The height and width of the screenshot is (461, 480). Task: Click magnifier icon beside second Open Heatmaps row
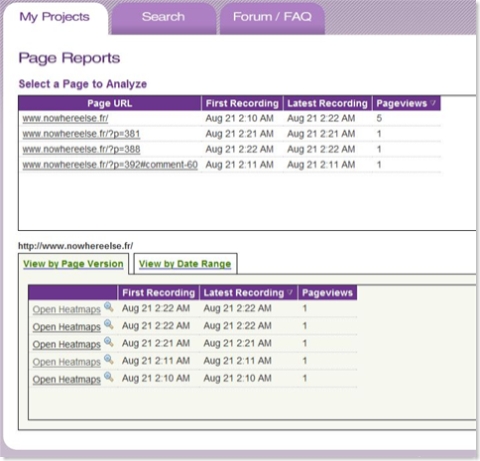click(108, 324)
